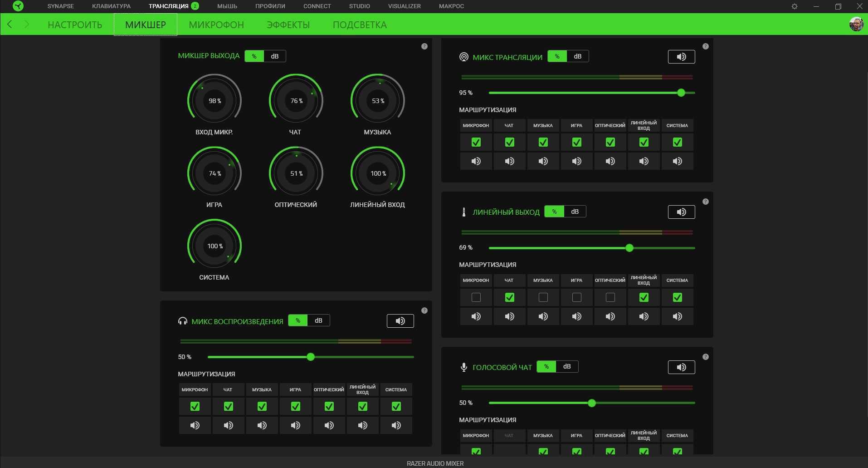Click the Микс воспроизведения volume slider handle
The image size is (868, 468).
click(311, 357)
